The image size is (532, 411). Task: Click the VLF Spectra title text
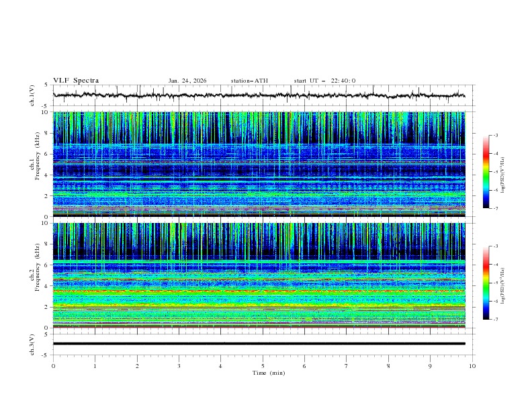[76, 81]
